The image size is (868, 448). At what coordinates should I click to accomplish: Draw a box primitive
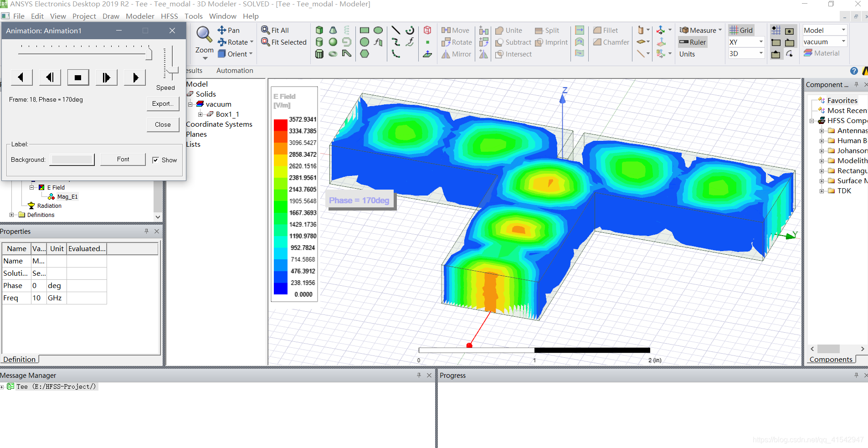click(x=319, y=30)
